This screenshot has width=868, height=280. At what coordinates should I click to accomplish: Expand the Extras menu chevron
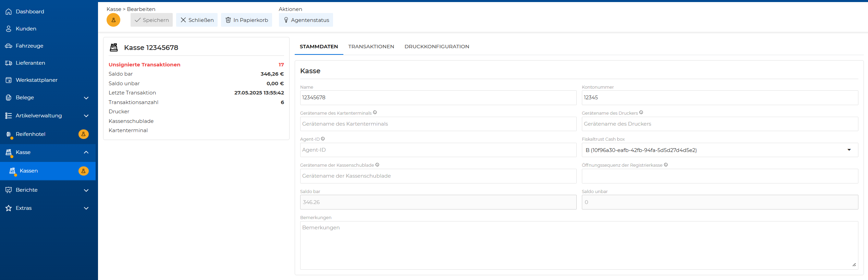pos(86,208)
